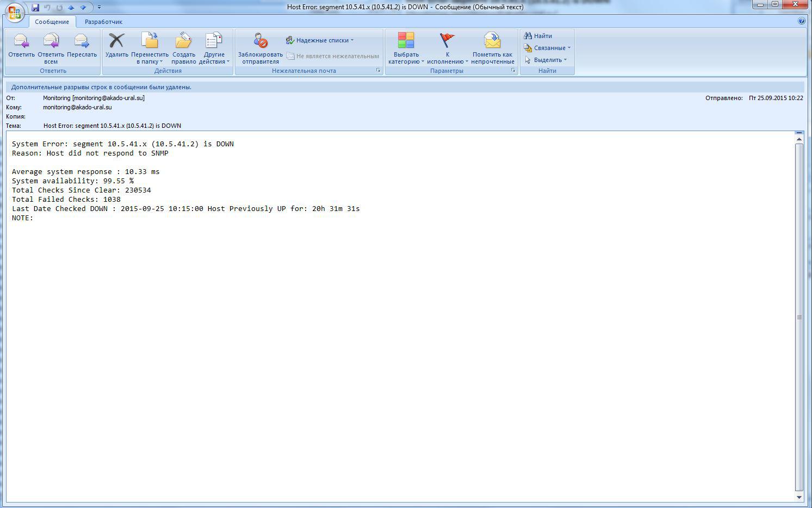This screenshot has height=508, width=812.
Task: Open Junk mail group dialog launcher
Action: (x=379, y=71)
